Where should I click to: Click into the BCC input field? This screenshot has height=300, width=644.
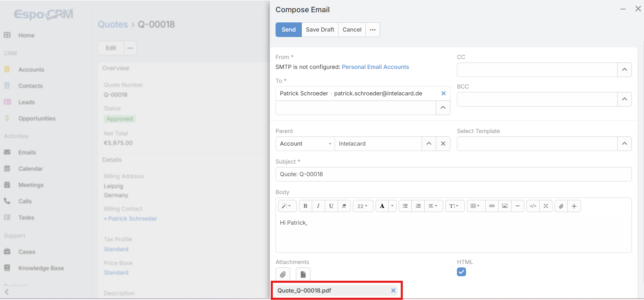click(x=537, y=99)
